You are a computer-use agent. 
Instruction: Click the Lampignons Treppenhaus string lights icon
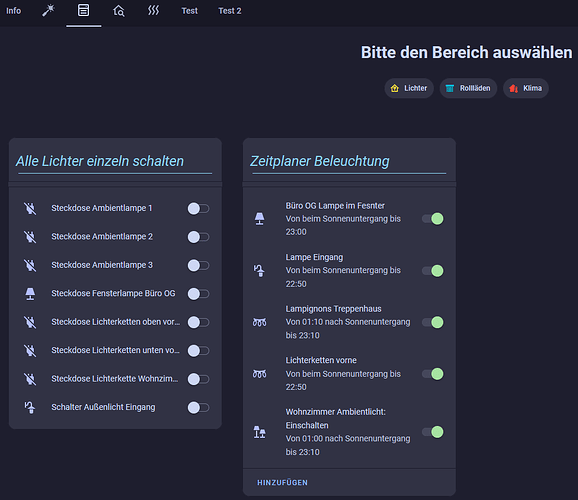260,322
